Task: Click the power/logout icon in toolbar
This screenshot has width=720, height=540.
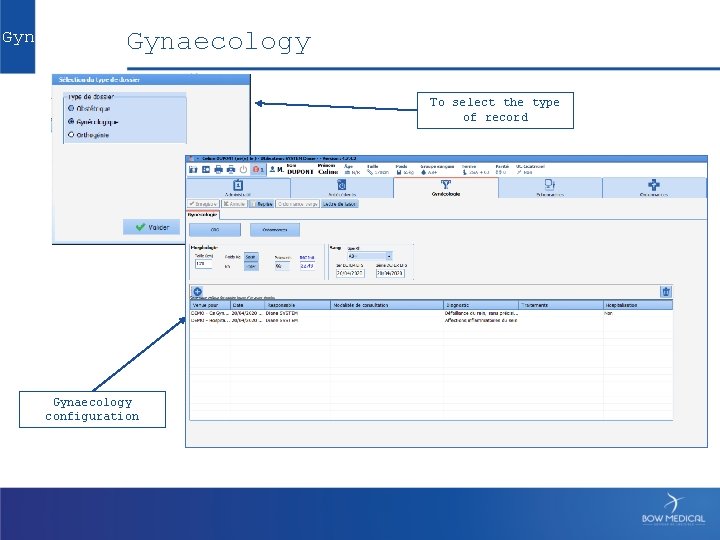Action: coord(243,169)
